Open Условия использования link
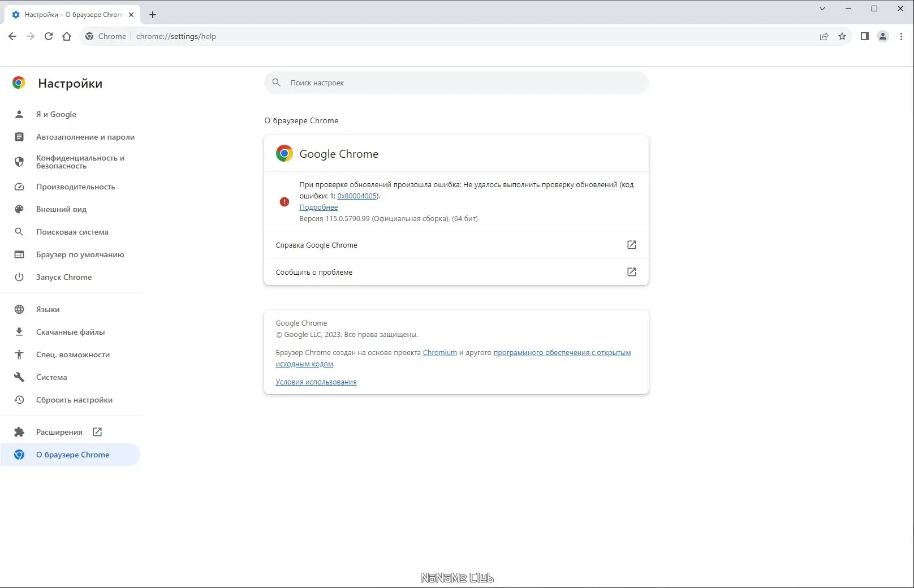This screenshot has width=914, height=588. pyautogui.click(x=316, y=382)
